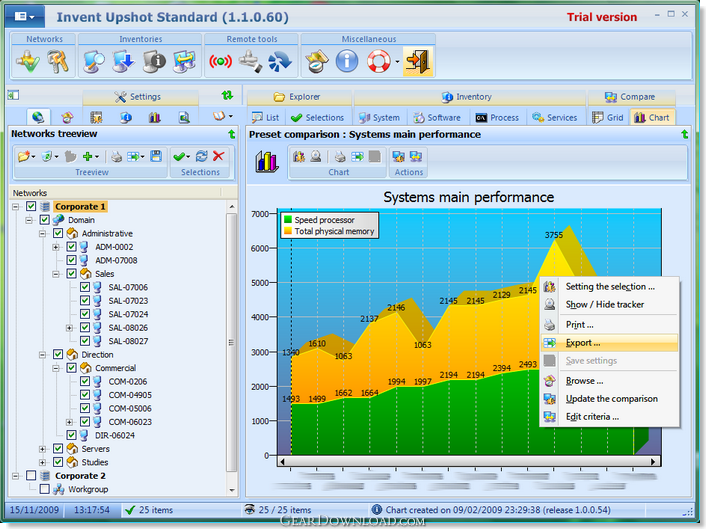Select Print... in context menu
Screen dimensions: 706x529
[x=609, y=325]
